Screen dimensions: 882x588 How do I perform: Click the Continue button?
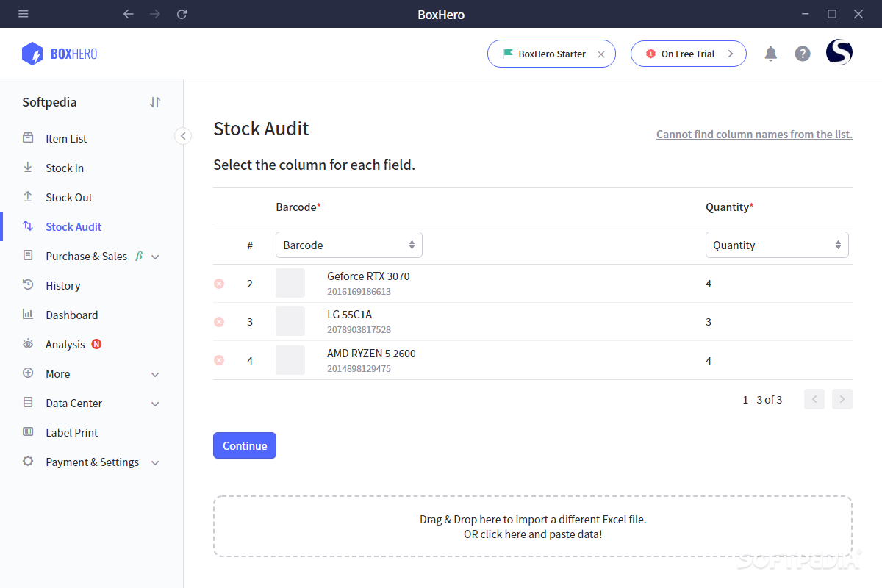[x=245, y=445]
